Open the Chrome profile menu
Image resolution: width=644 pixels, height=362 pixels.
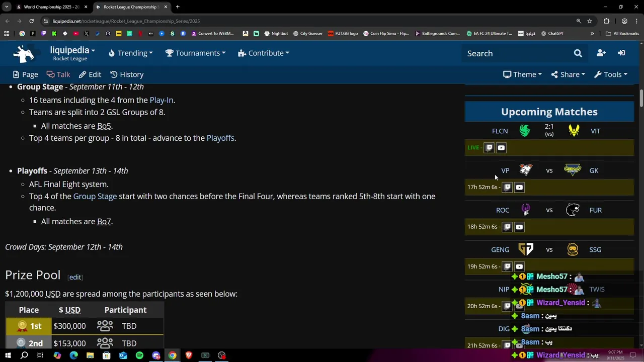[624, 21]
